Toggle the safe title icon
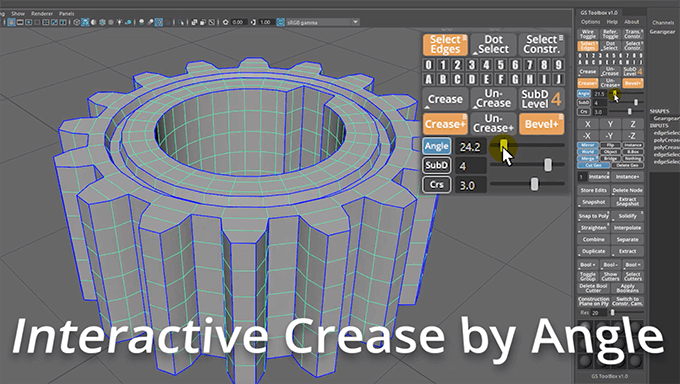Image resolution: width=680 pixels, height=384 pixels. point(63,22)
